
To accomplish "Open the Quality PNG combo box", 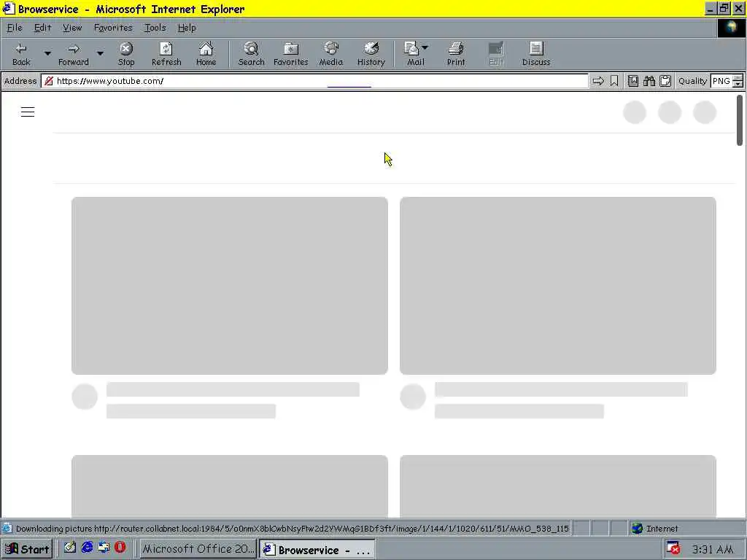I will click(x=721, y=81).
